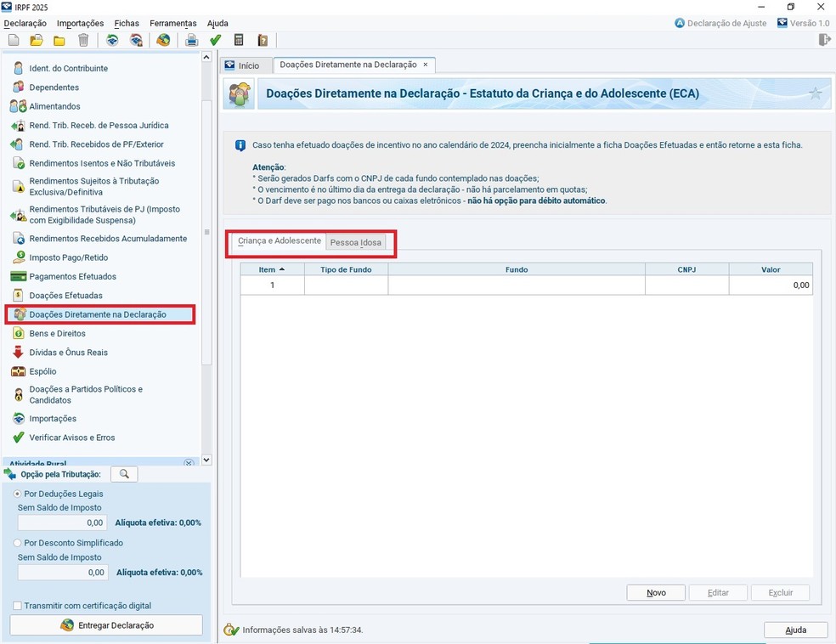Open Bens e Direitos in the sidebar
The width and height of the screenshot is (836, 644).
[57, 334]
